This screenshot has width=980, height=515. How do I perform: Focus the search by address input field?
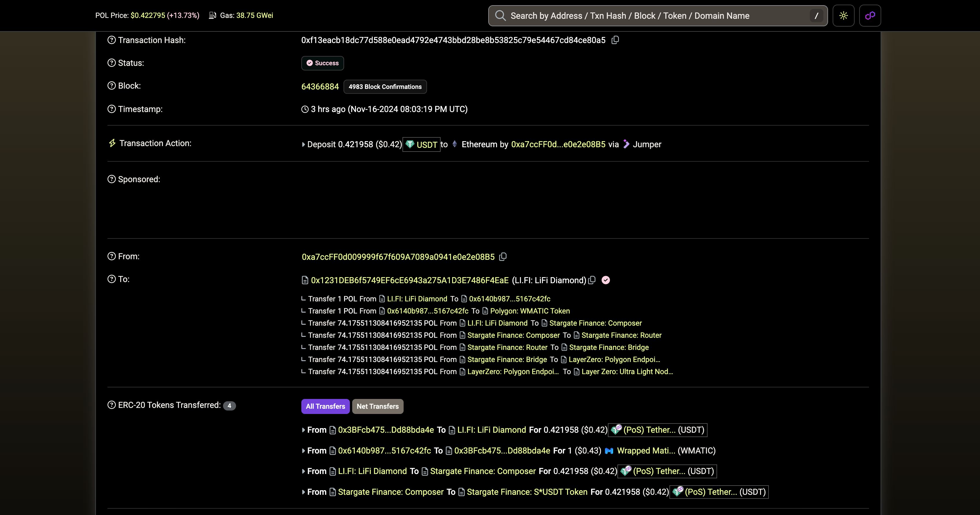point(658,16)
